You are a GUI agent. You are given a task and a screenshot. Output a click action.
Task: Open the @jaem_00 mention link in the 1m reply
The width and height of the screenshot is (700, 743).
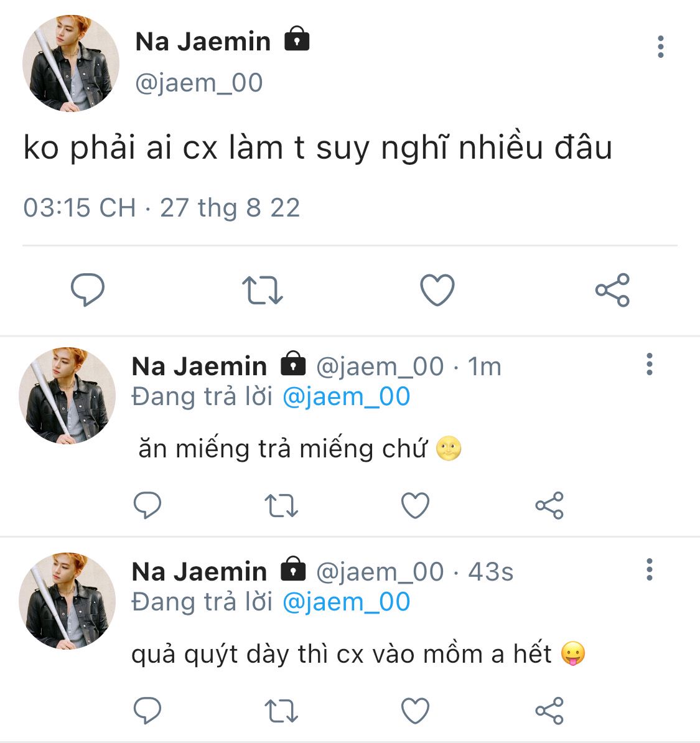click(x=346, y=397)
